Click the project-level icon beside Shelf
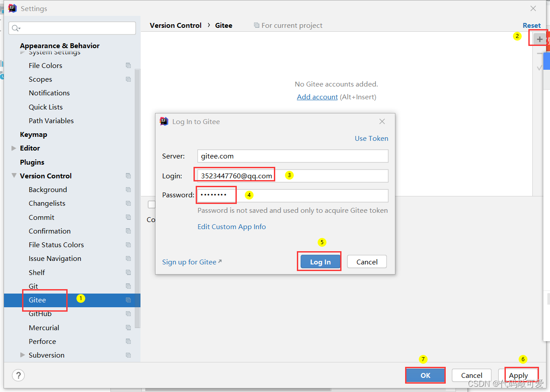The image size is (550, 392). click(128, 272)
